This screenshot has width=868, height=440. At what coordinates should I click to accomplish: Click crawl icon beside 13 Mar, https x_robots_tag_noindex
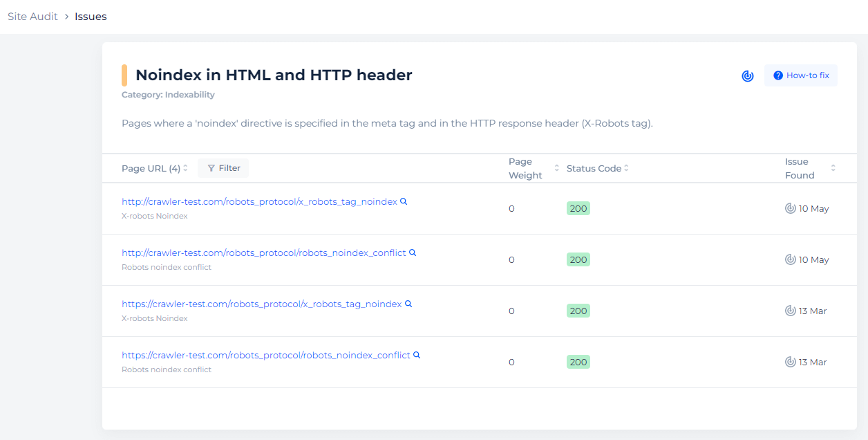tap(791, 311)
